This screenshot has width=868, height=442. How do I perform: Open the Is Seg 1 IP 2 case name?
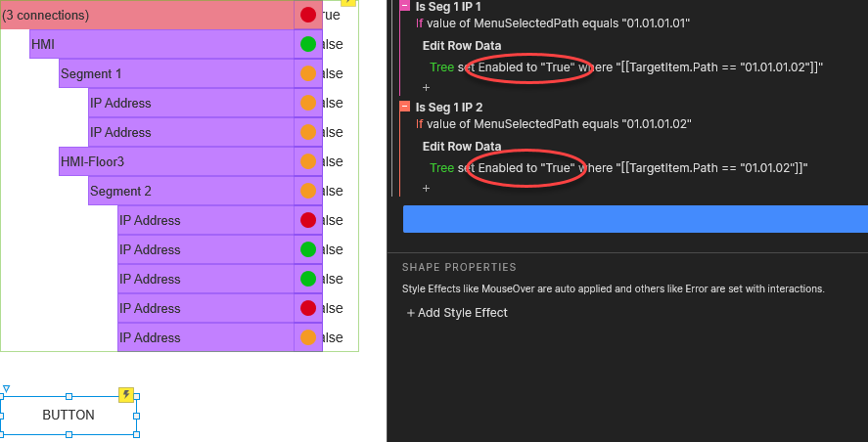tap(449, 107)
